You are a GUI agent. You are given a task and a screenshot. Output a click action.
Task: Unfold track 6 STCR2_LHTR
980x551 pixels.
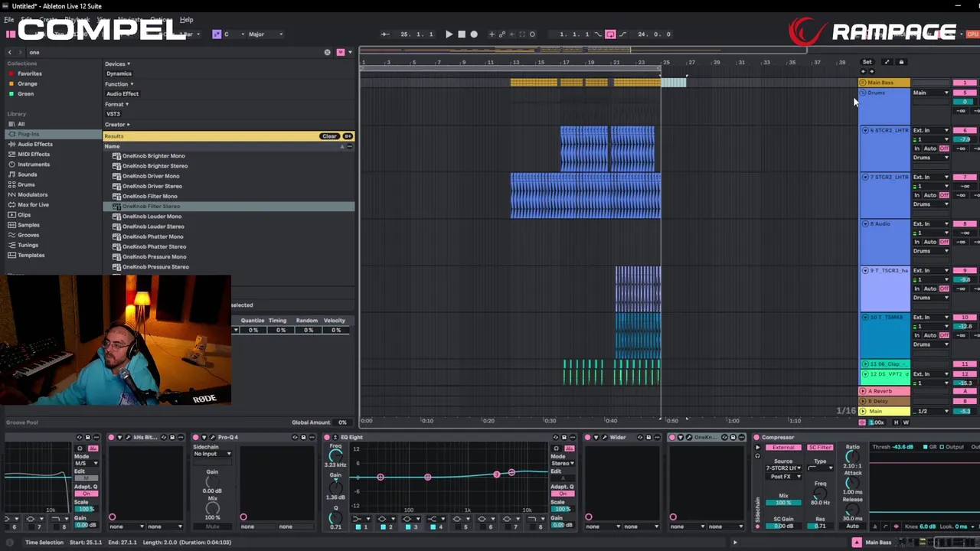865,130
